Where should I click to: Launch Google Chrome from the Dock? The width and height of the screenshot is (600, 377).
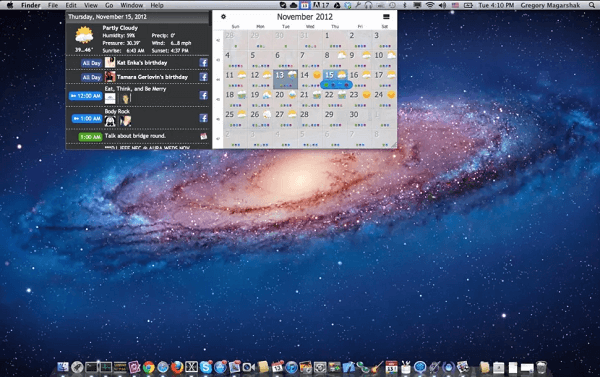pyautogui.click(x=149, y=367)
